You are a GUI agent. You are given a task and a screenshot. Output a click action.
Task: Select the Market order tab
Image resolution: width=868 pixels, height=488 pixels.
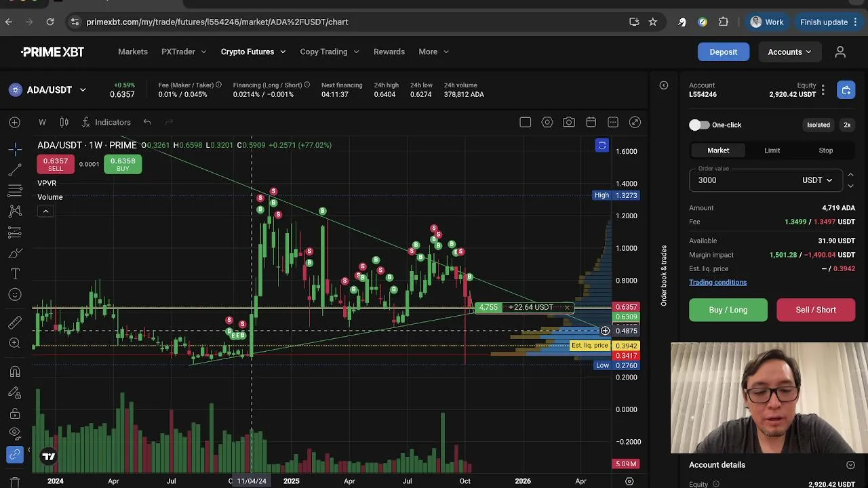718,150
